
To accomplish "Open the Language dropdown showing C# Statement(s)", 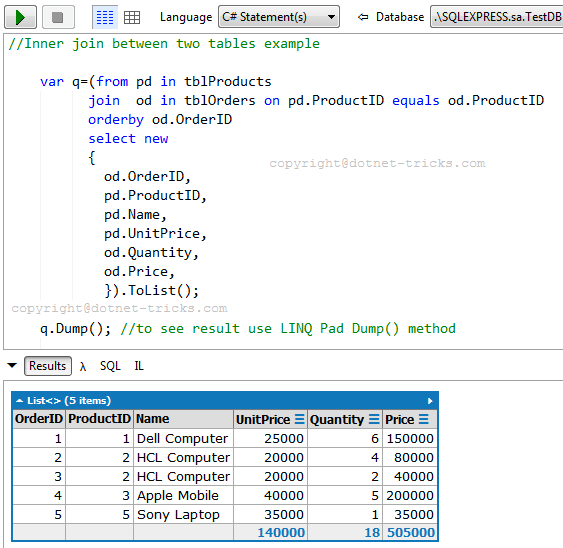I will pos(279,17).
